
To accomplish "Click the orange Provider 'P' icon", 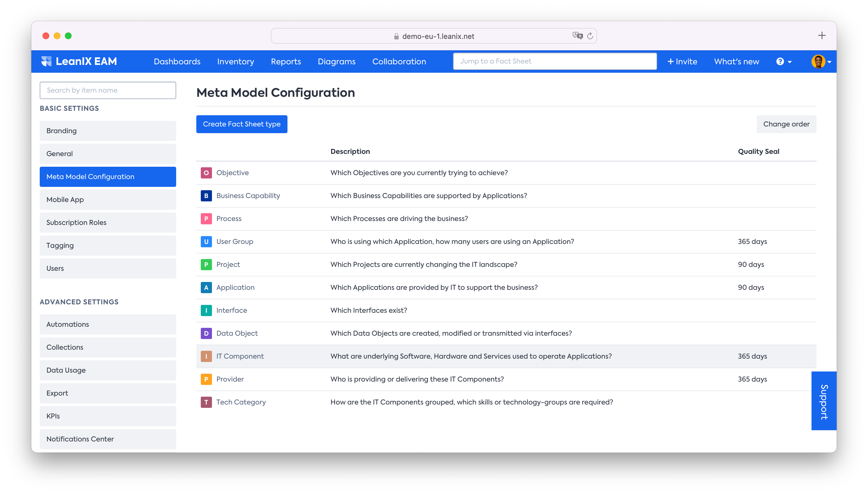I will 206,379.
